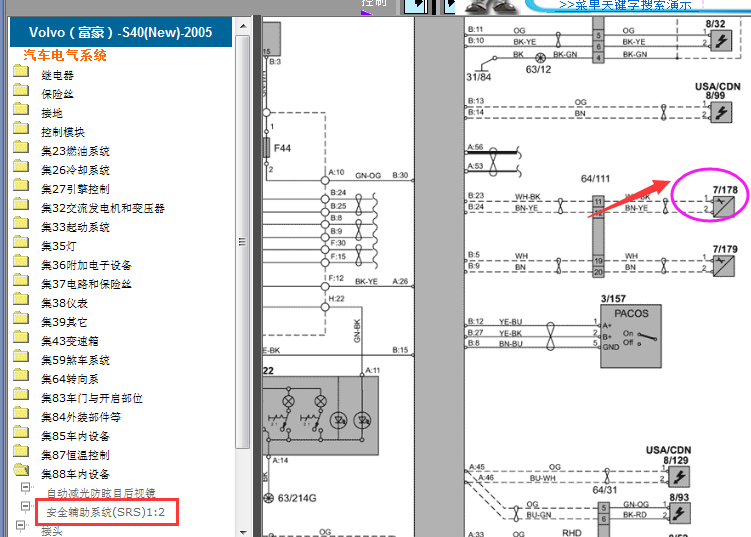Open the 集85车内设备 folder icon
The image size is (751, 537).
[x=21, y=433]
